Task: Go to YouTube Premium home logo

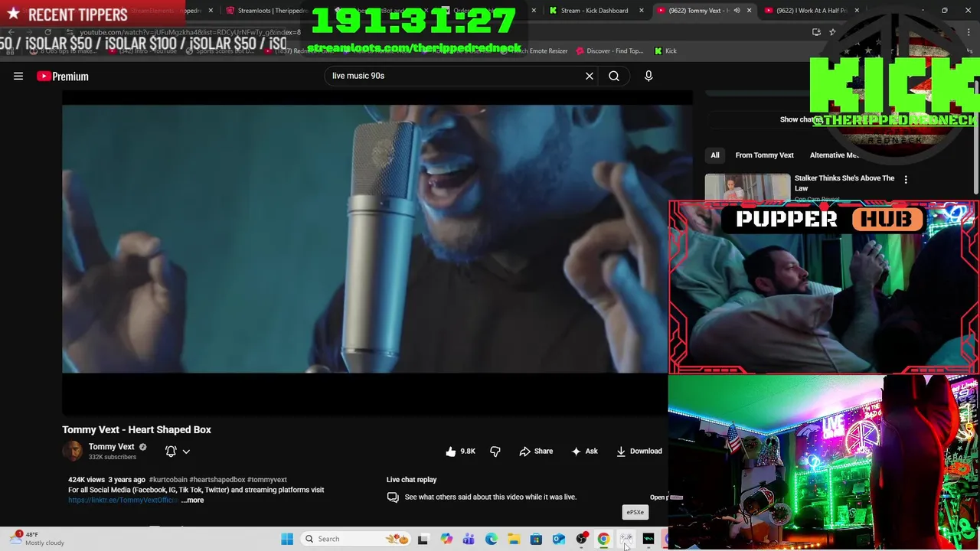Action: pyautogui.click(x=63, y=76)
